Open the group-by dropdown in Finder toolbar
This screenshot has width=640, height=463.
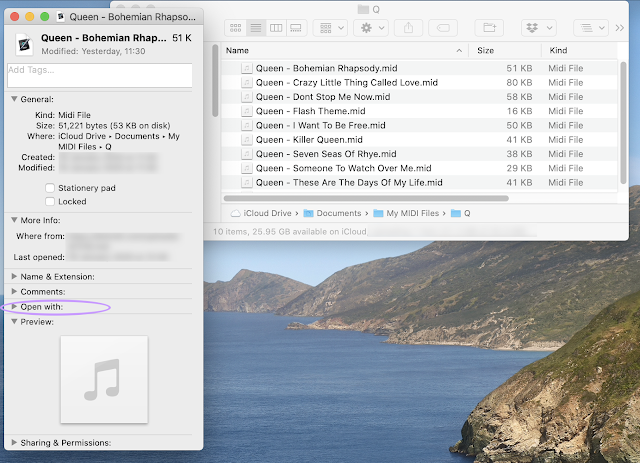point(330,28)
